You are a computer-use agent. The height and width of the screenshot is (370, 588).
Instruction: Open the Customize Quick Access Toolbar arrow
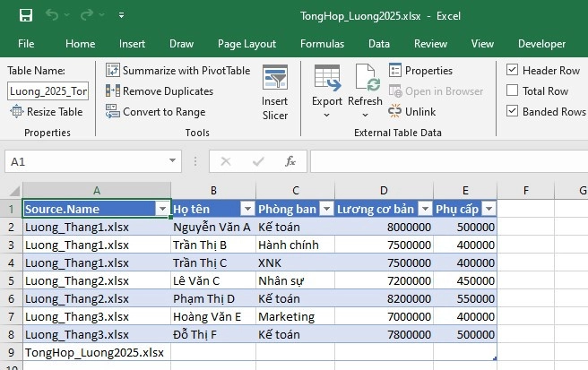(x=121, y=15)
